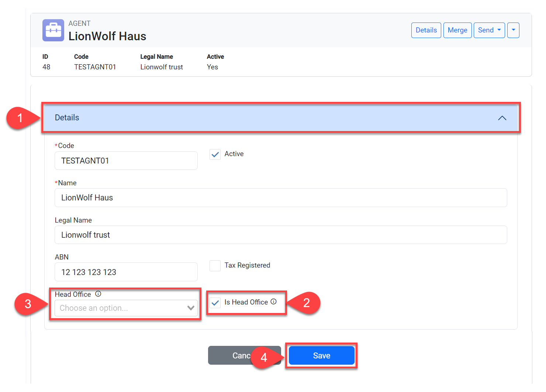Click the LionWolf Haus agent heading
The image size is (546, 392).
point(107,36)
